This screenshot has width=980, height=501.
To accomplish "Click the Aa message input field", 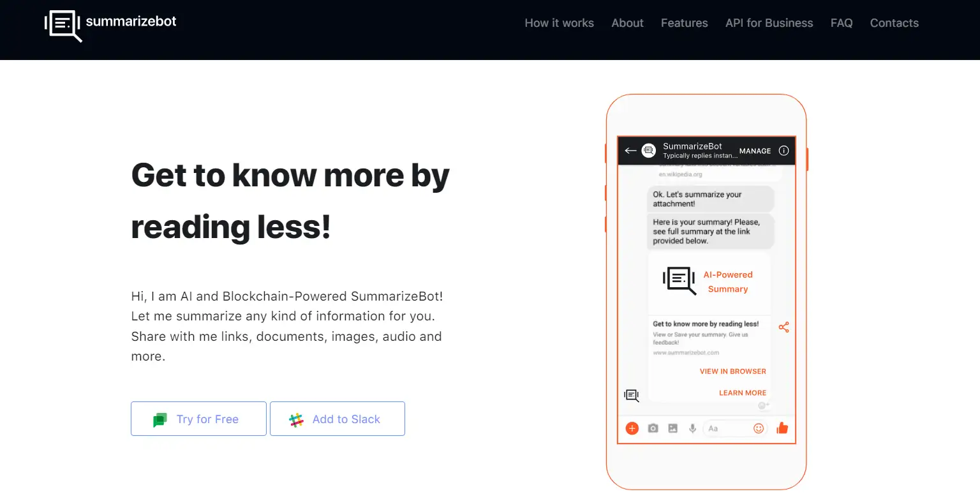I will 726,428.
